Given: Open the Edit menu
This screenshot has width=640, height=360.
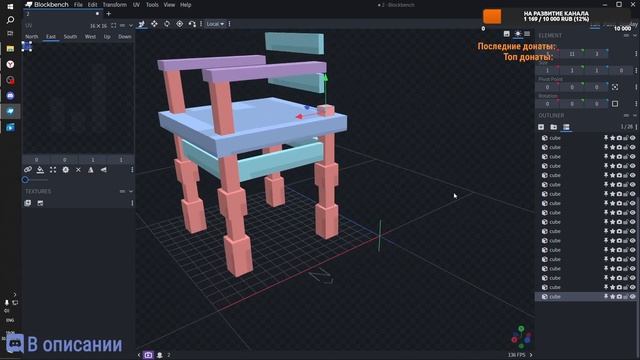Looking at the screenshot, I should click(x=93, y=5).
